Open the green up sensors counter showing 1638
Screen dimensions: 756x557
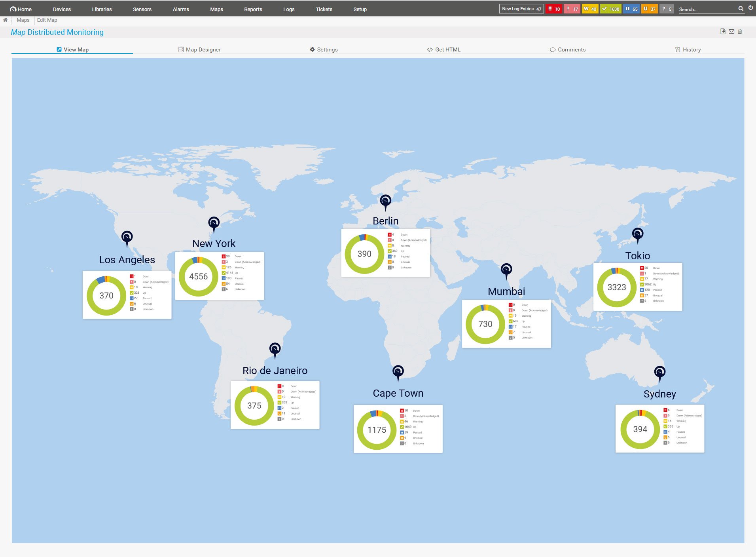[x=610, y=8]
